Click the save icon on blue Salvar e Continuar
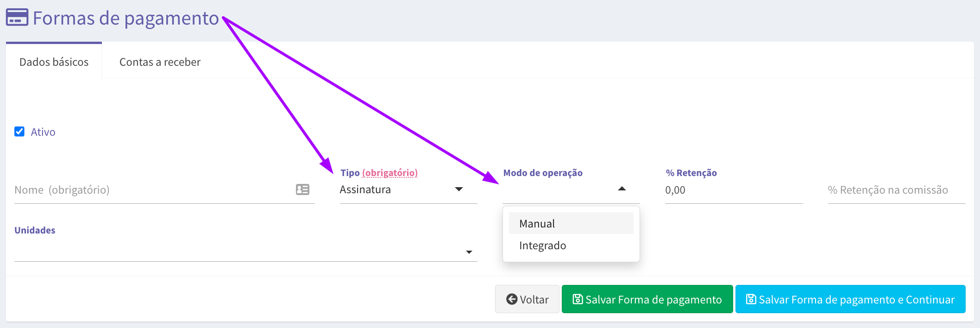 coord(751,299)
